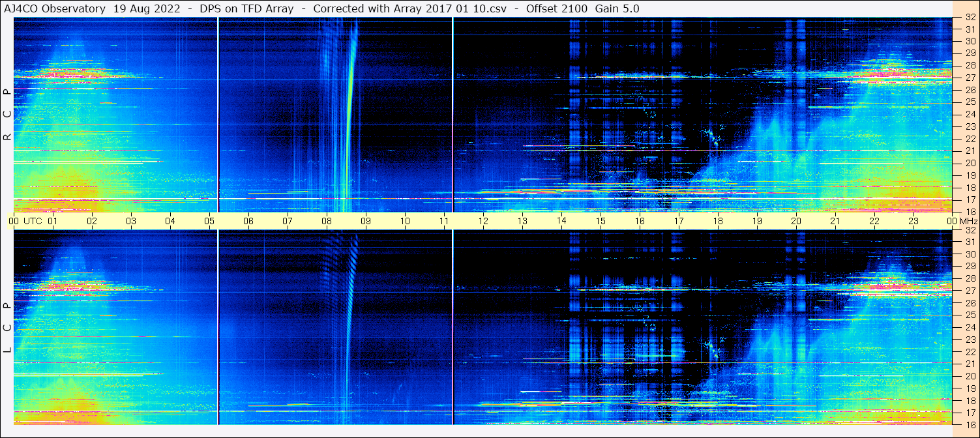The height and width of the screenshot is (438, 980).
Task: Pick hour '17' on the horizontal time axis
Action: pos(679,221)
